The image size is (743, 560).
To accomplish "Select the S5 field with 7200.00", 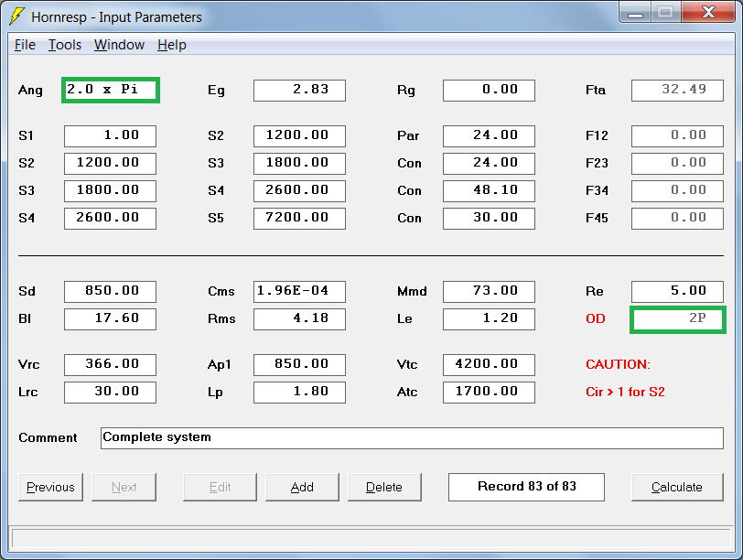I will pos(299,219).
